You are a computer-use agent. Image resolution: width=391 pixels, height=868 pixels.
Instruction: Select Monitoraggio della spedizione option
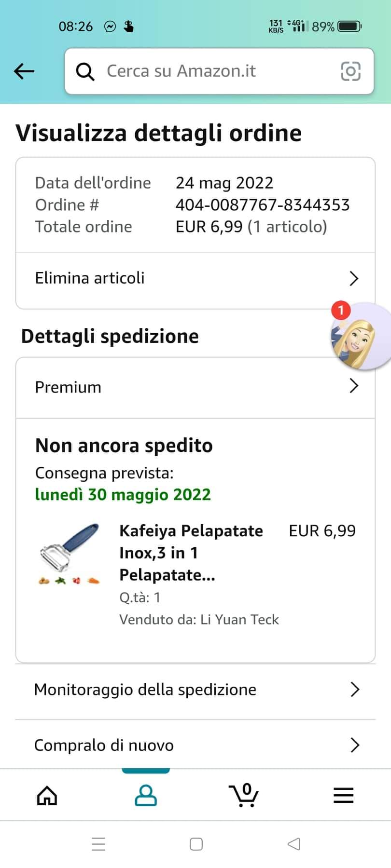click(x=145, y=690)
